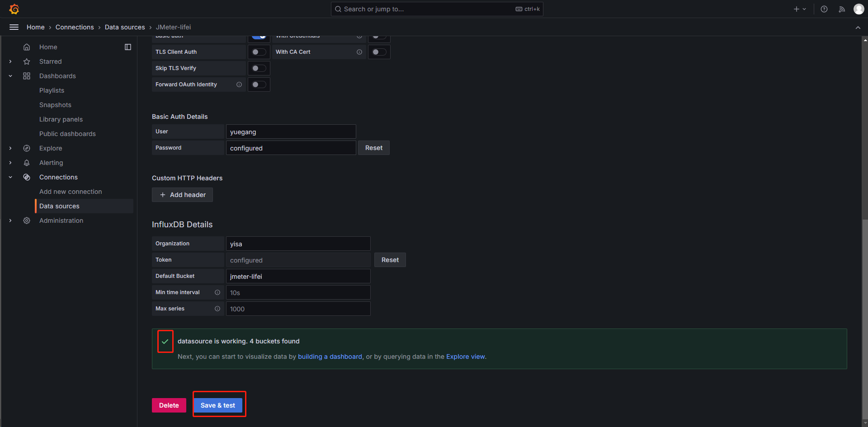Click the Min time interval info icon
Screen dimensions: 868x427
(217, 292)
